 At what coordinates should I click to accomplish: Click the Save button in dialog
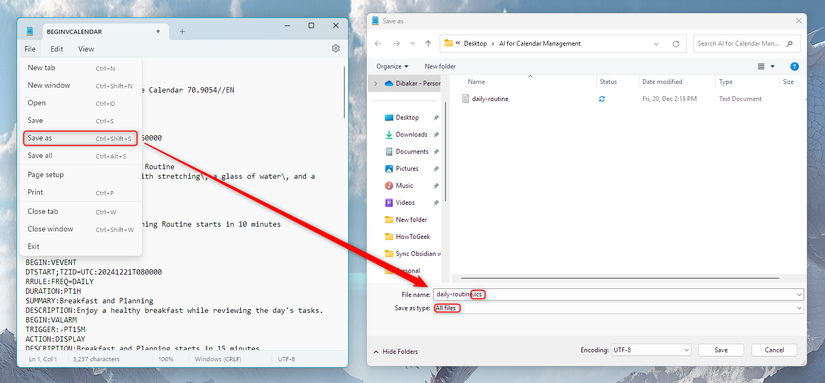(x=721, y=350)
